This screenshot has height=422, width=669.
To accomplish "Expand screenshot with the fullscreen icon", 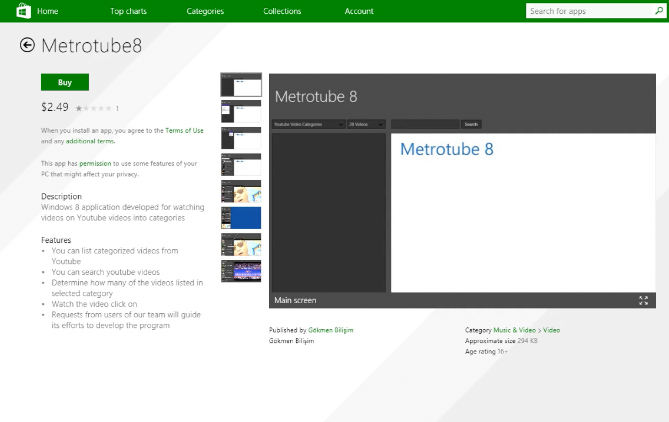I will 643,300.
